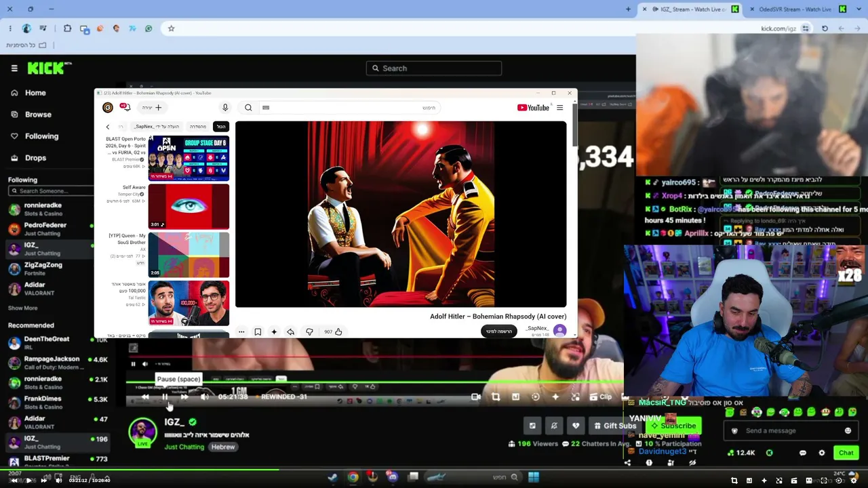Open FrankDimes recommended channel
868x488 pixels.
58,402
